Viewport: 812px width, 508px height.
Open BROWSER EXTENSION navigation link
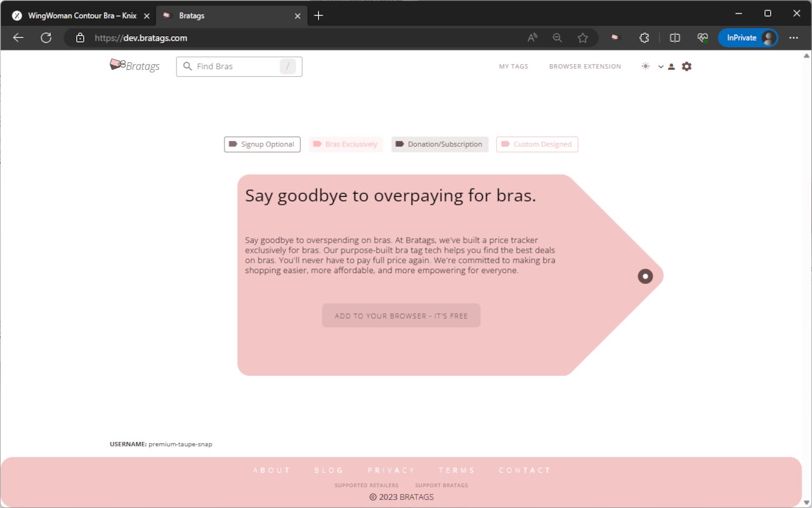click(585, 66)
